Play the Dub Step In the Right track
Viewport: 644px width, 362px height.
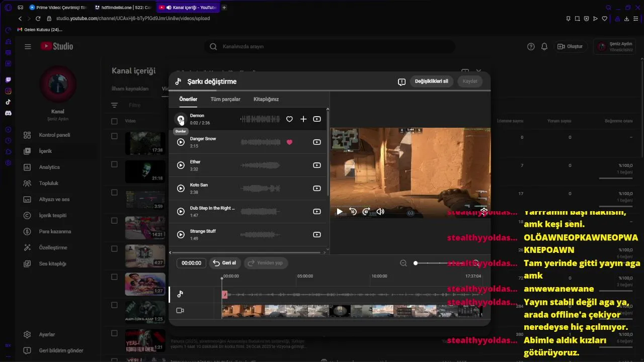[181, 212]
